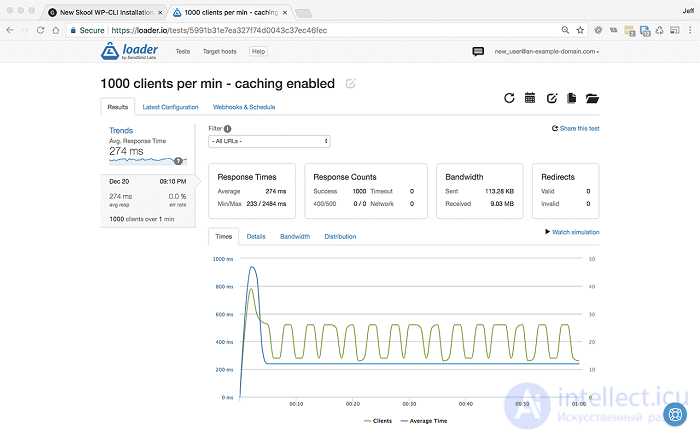The height and width of the screenshot is (437, 700).
Task: Open browser home page icon
Action: (x=55, y=30)
